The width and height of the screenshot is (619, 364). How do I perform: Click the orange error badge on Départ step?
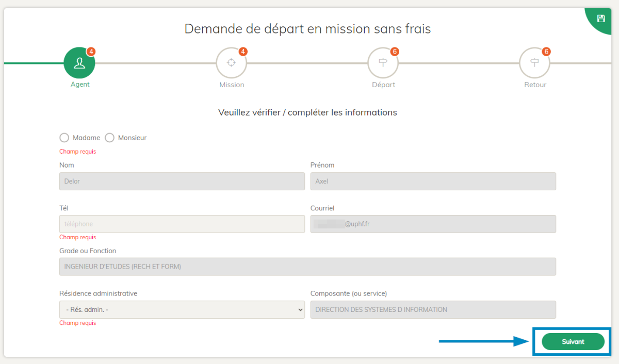point(395,52)
